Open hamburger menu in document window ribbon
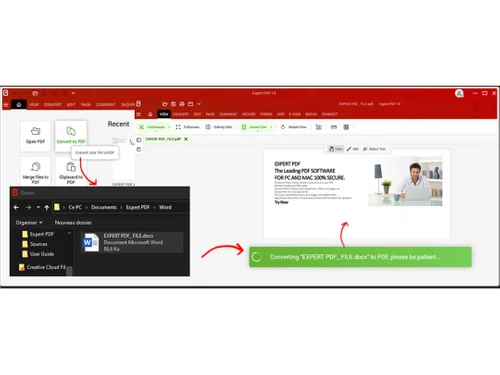The height and width of the screenshot is (375, 500). 139,114
